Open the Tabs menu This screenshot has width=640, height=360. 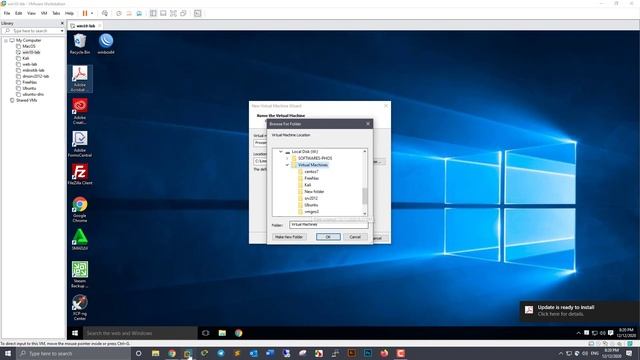pos(56,13)
